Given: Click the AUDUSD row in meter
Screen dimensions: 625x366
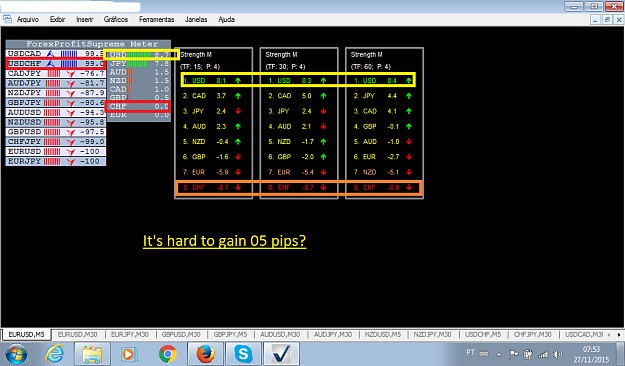Looking at the screenshot, I should (56, 112).
